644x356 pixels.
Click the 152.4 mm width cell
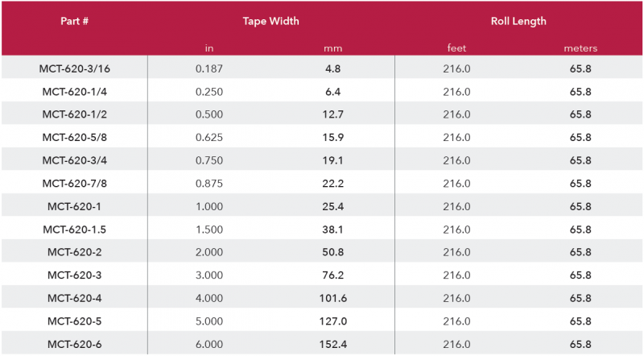333,344
